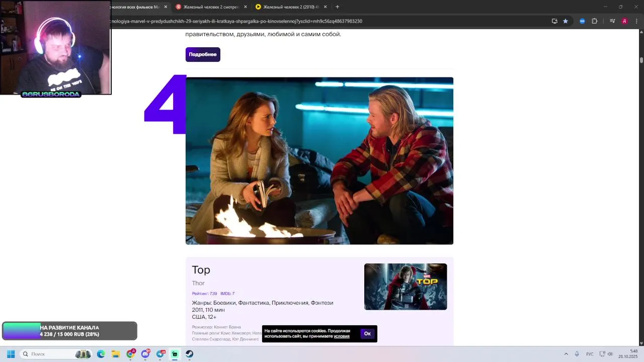Click the Тор movie title heading
Screen dimensions: 644x362
(x=201, y=270)
